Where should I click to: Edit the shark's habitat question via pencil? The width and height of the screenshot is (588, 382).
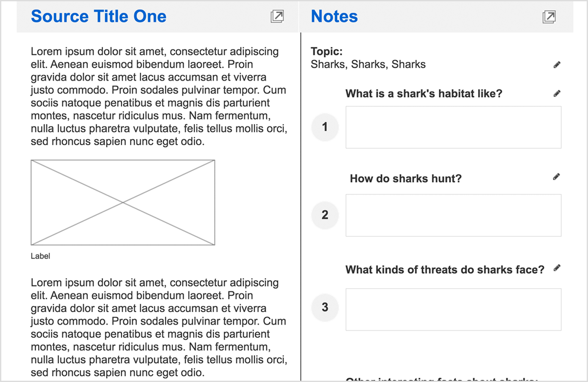pos(557,94)
